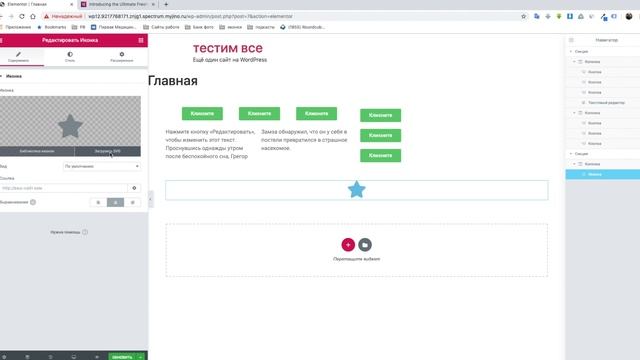This screenshot has height=360, width=640.
Task: Open a new browser tab
Action: point(166,4)
